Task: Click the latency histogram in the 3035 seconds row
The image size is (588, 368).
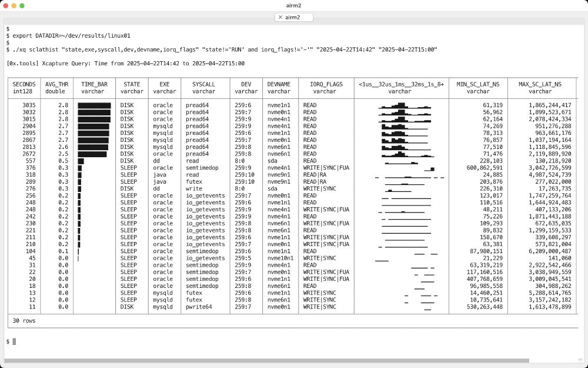Action: [405, 105]
